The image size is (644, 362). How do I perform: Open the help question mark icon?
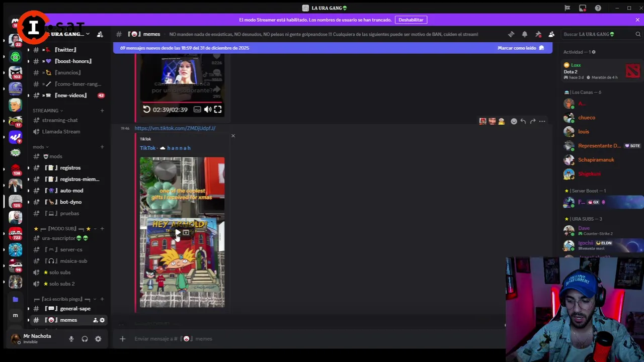598,8
